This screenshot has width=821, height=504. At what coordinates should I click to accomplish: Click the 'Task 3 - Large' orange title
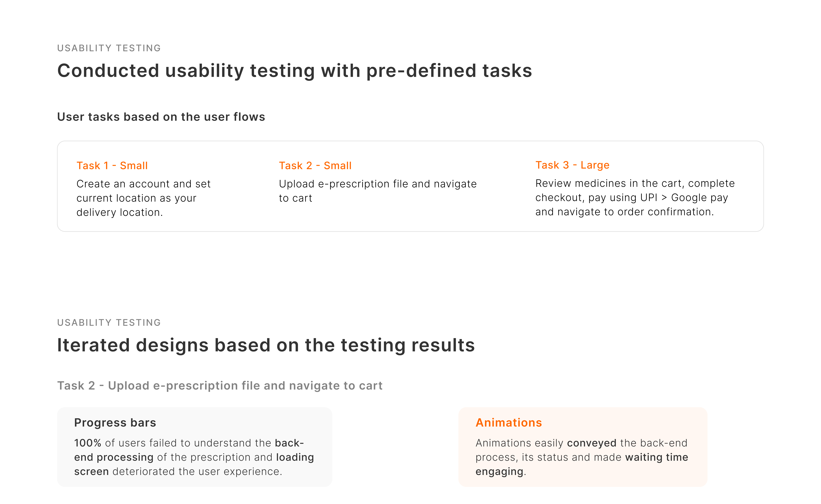pyautogui.click(x=572, y=165)
